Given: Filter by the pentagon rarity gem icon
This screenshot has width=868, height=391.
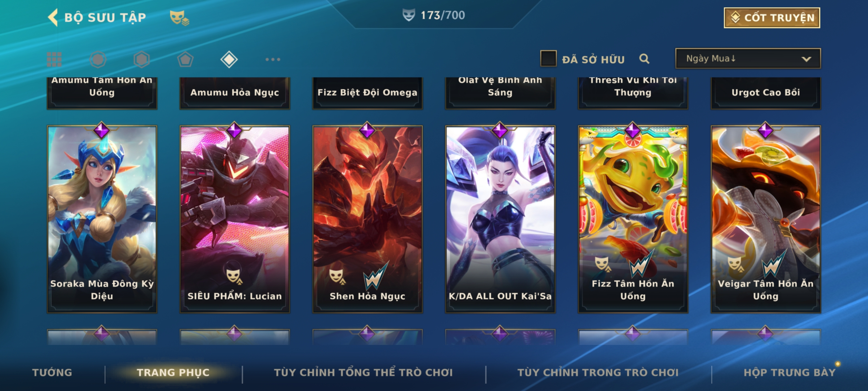Looking at the screenshot, I should [x=185, y=59].
